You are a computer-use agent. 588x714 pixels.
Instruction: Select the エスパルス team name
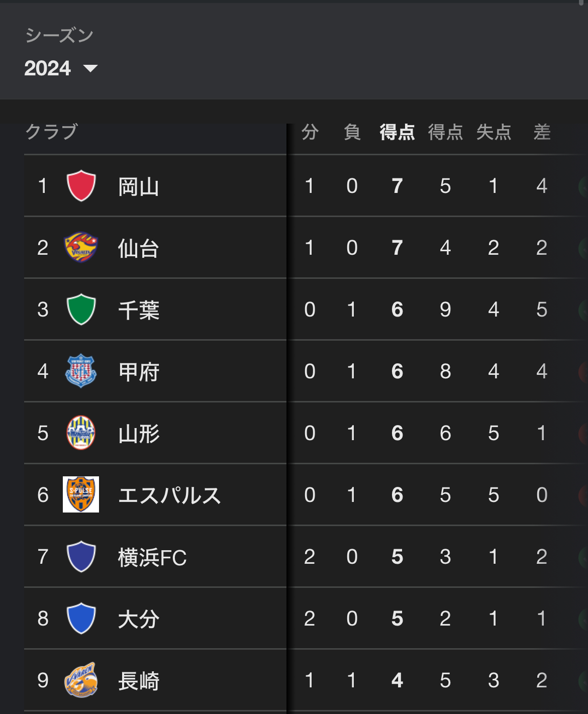(169, 495)
